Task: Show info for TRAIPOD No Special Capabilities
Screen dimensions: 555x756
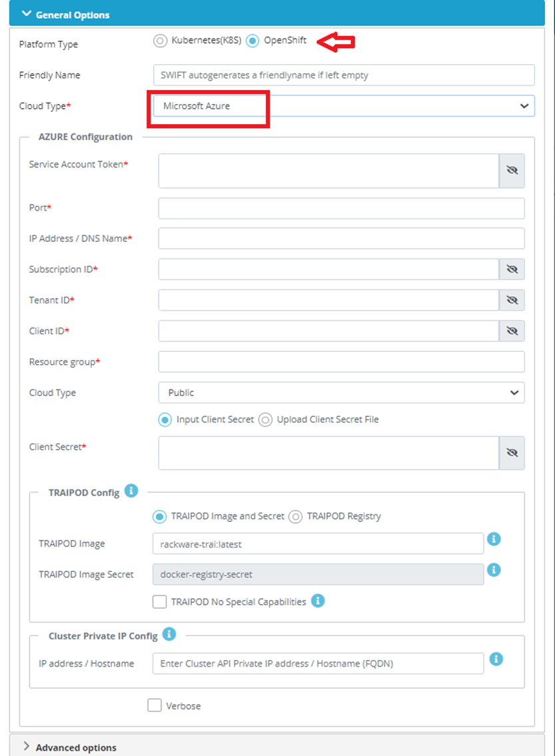Action: click(x=318, y=601)
